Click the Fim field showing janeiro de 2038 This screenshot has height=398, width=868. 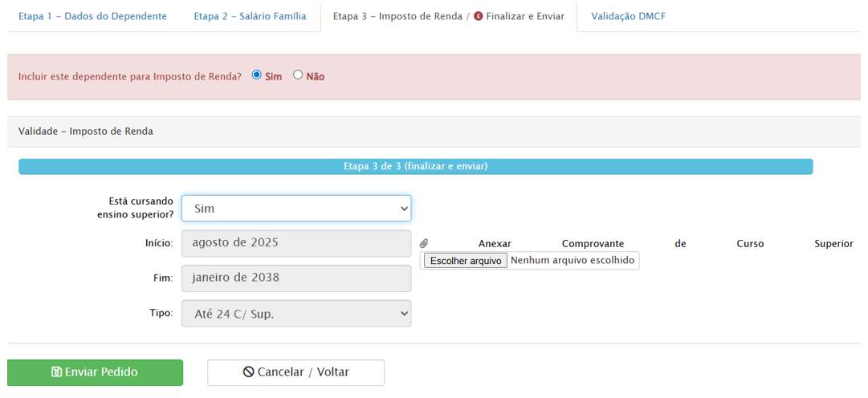click(296, 278)
